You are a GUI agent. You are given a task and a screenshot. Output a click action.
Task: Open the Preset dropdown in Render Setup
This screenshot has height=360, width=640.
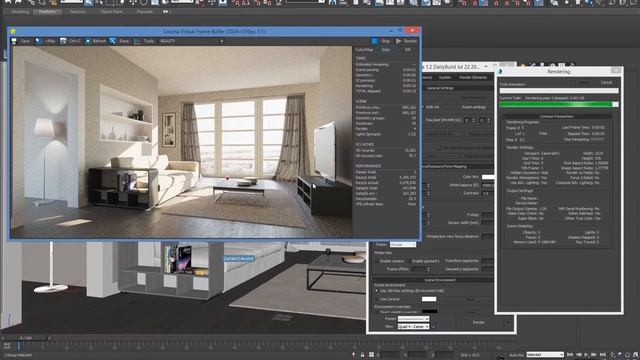click(x=413, y=319)
